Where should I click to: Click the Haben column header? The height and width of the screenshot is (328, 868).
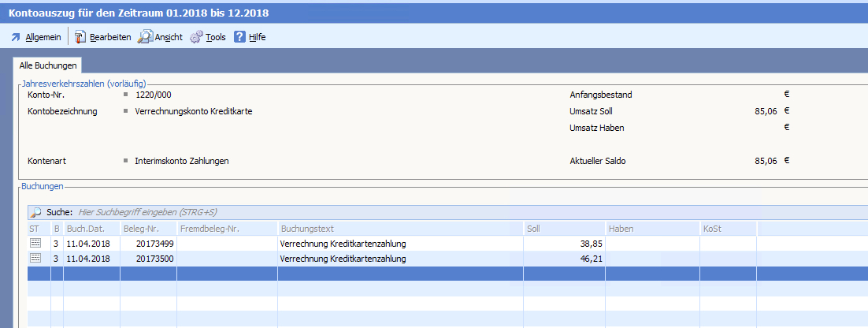651,229
